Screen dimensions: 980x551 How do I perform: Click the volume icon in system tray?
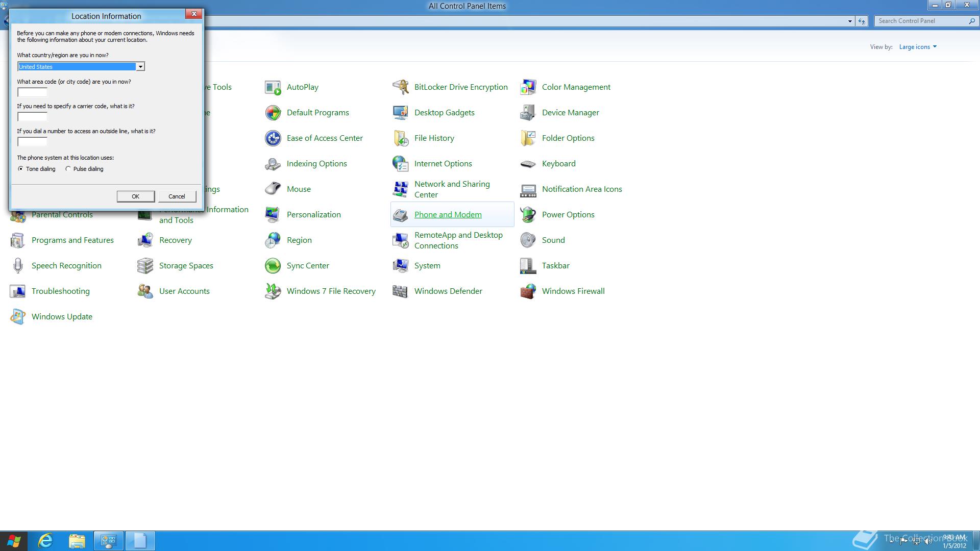coord(928,541)
